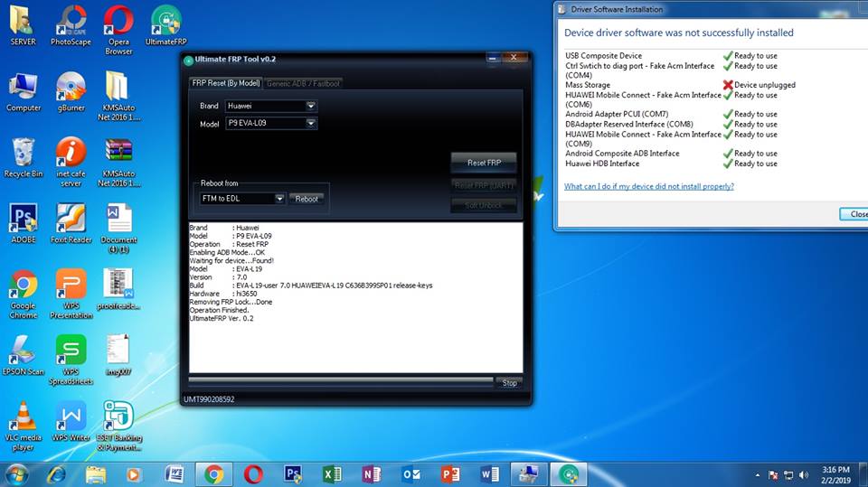Open the ADOBE Photoshop desktop shortcut
The width and height of the screenshot is (868, 487).
(x=23, y=223)
